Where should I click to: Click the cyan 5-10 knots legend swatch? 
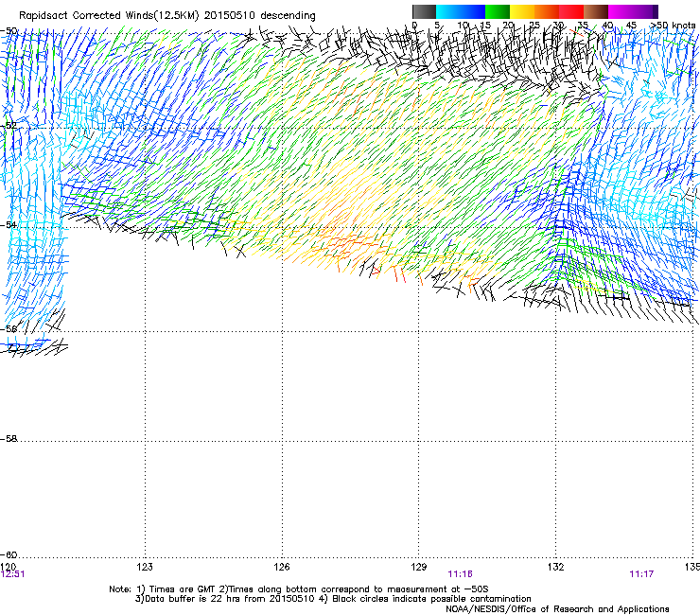point(448,11)
